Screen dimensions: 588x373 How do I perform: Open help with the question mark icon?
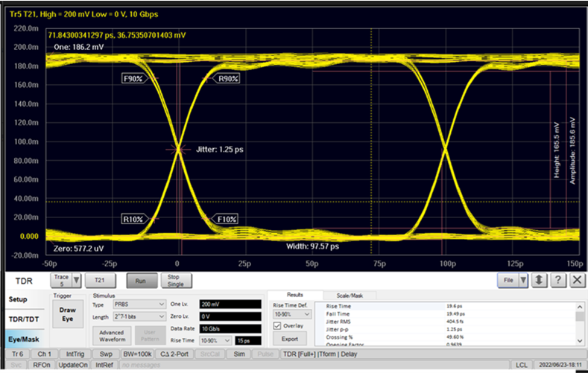point(558,280)
